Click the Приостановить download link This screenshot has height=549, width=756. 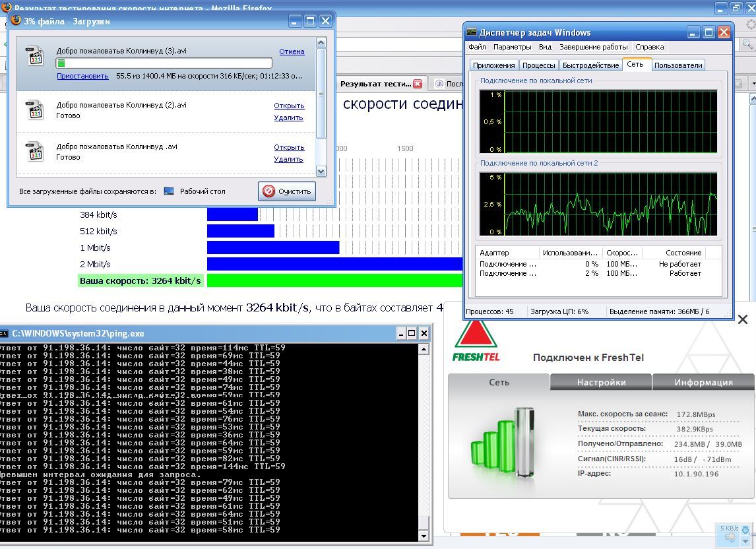click(82, 76)
